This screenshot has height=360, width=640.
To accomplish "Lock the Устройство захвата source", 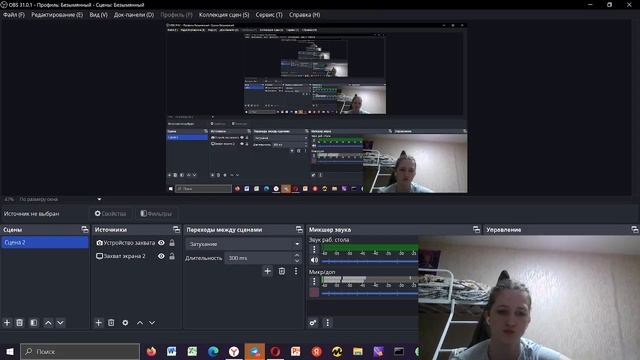I will coord(172,242).
